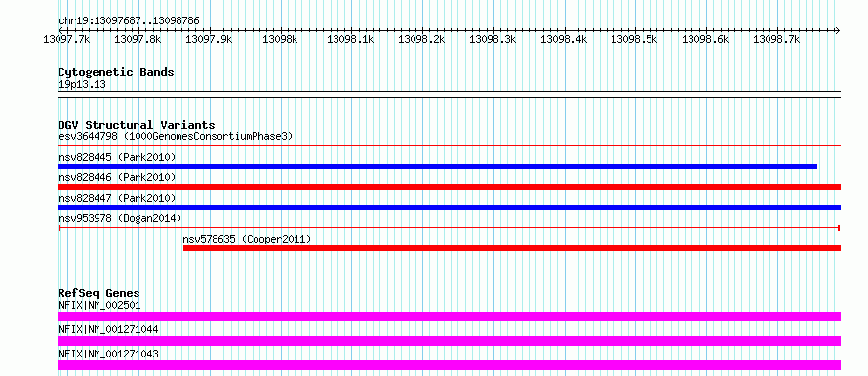The image size is (868, 376).
Task: Click the thin red nsv953978 variant line
Action: pyautogui.click(x=449, y=228)
